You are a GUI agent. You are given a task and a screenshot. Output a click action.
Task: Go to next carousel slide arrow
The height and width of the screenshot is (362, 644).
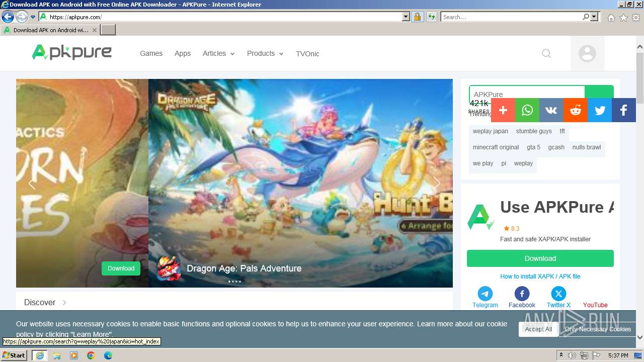[x=437, y=184]
